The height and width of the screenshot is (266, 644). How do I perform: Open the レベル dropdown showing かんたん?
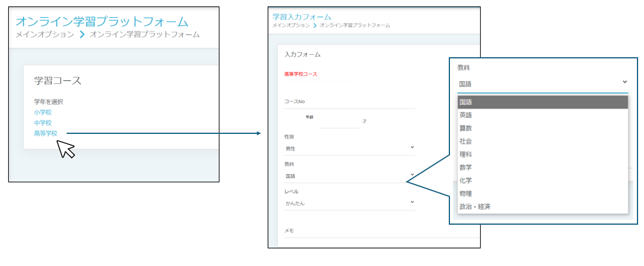point(350,203)
